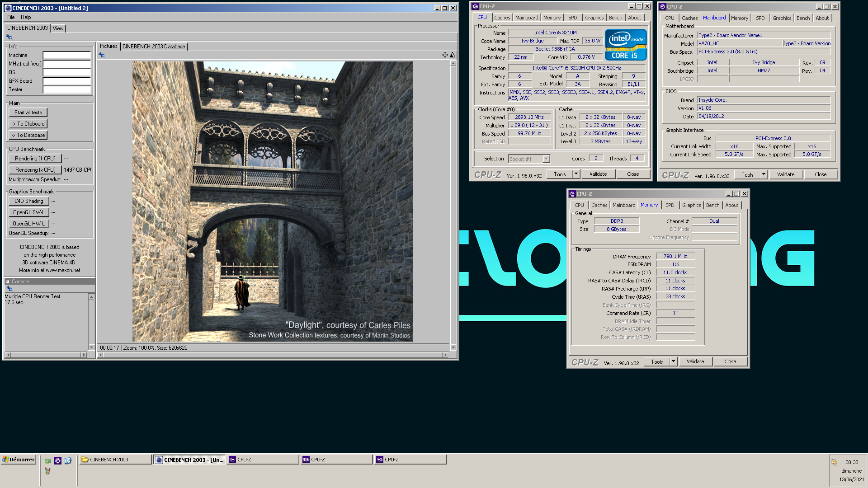The image size is (868, 488).
Task: Click the OS input field
Action: (67, 72)
